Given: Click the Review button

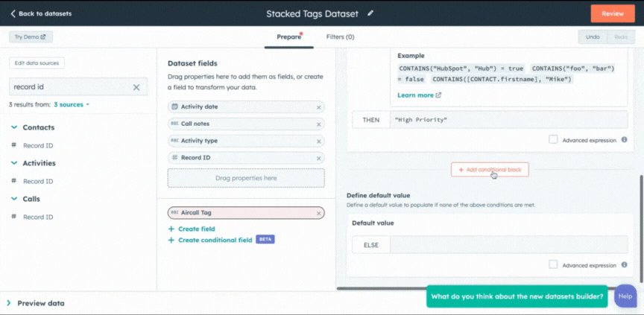Looking at the screenshot, I should (x=612, y=13).
